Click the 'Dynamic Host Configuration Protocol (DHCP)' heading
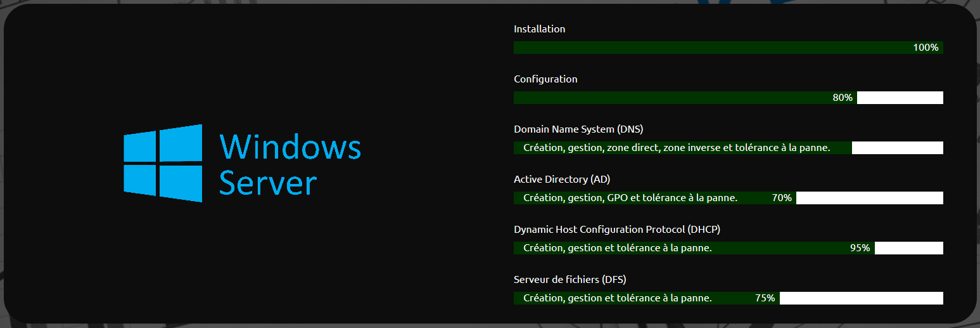Image resolution: width=980 pixels, height=328 pixels. point(617,230)
